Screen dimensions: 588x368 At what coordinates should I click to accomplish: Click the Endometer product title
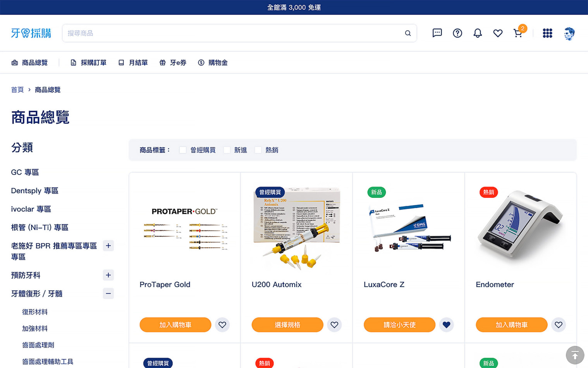tap(495, 285)
